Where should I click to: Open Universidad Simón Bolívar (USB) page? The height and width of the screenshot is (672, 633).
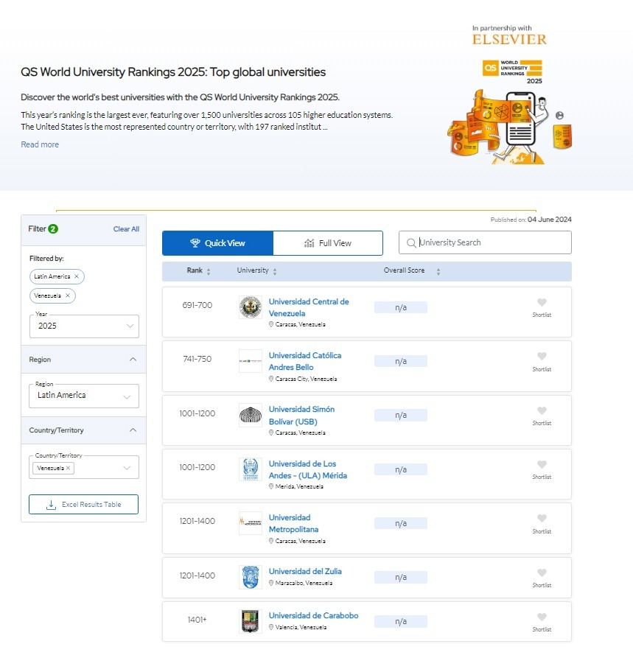click(301, 416)
